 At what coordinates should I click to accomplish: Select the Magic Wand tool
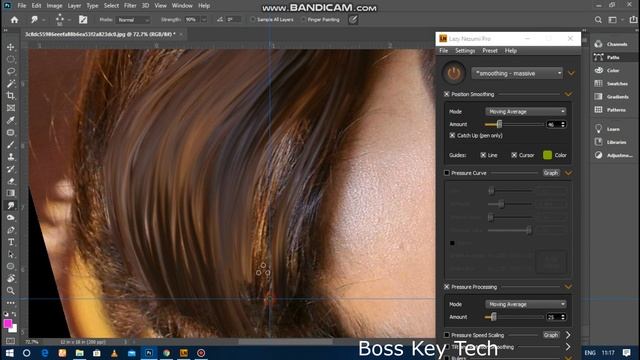click(x=11, y=84)
